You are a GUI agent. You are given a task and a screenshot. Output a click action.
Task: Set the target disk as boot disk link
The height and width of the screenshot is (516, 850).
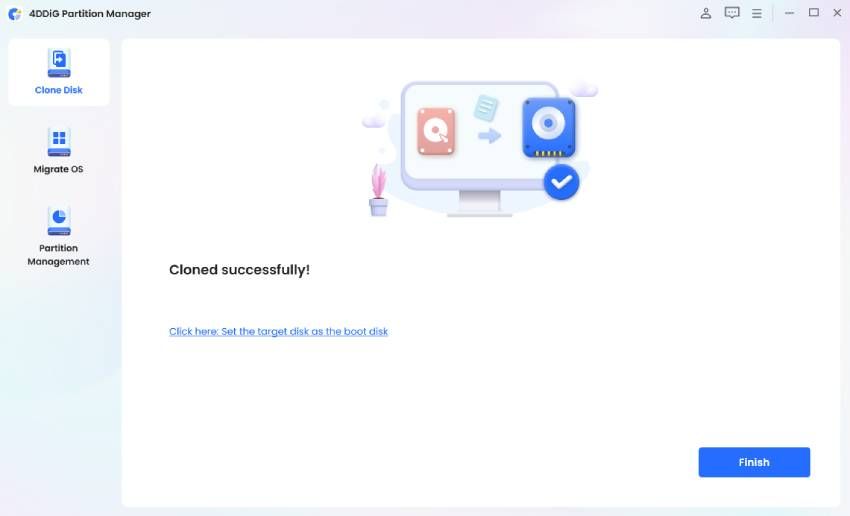pos(278,331)
